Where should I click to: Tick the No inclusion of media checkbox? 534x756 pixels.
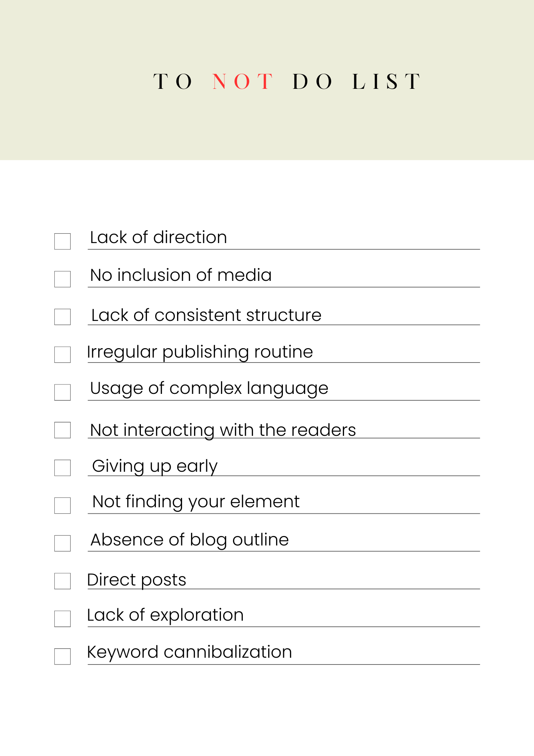point(62,279)
